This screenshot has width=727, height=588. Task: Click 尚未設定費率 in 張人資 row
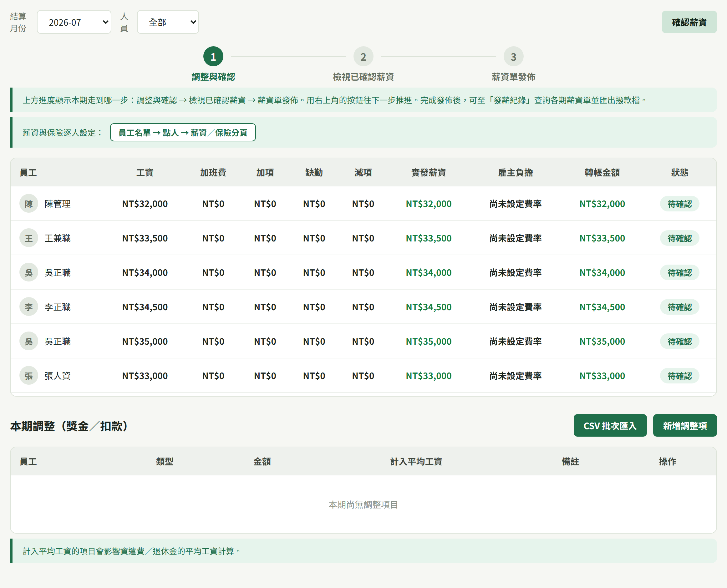click(515, 376)
